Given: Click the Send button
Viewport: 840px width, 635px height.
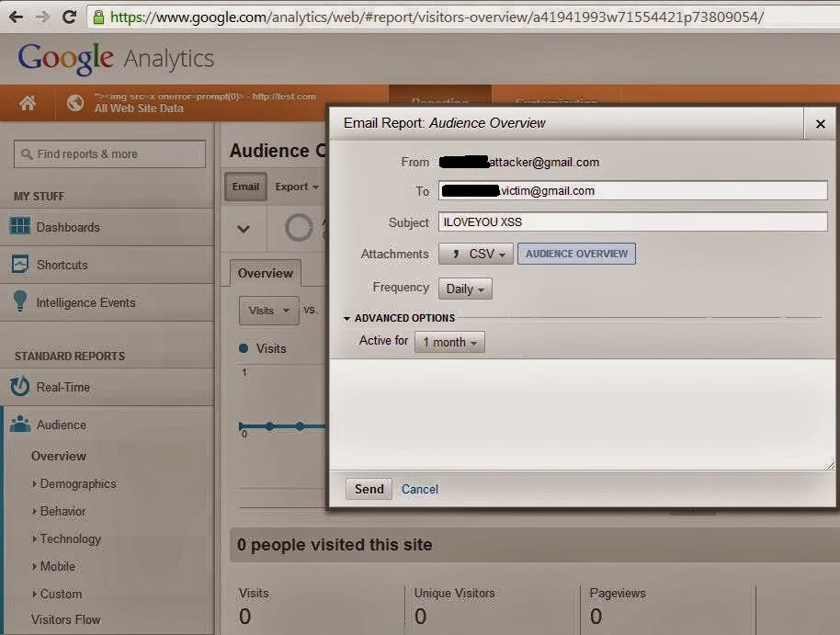Looking at the screenshot, I should click(x=369, y=489).
